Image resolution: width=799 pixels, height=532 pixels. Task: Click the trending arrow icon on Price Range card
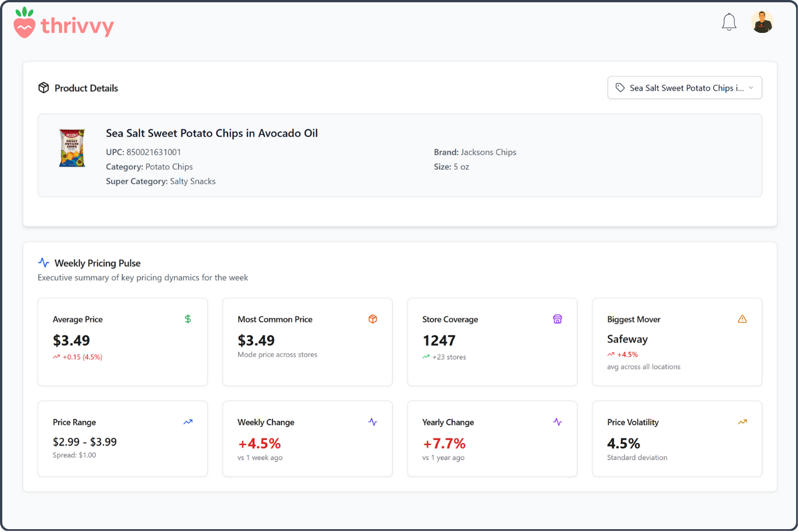(x=188, y=421)
